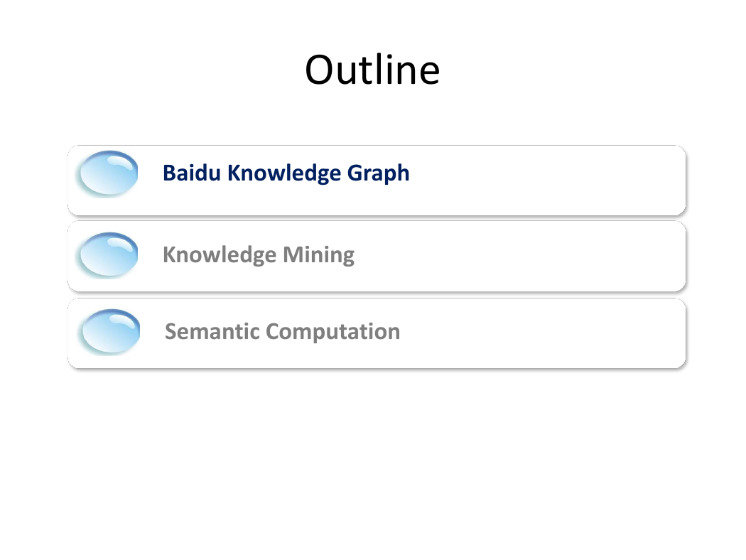Click the word Mining in second item

(319, 256)
